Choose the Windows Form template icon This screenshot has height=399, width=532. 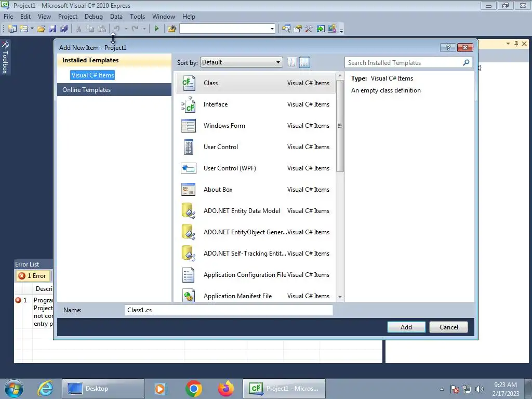(x=188, y=126)
